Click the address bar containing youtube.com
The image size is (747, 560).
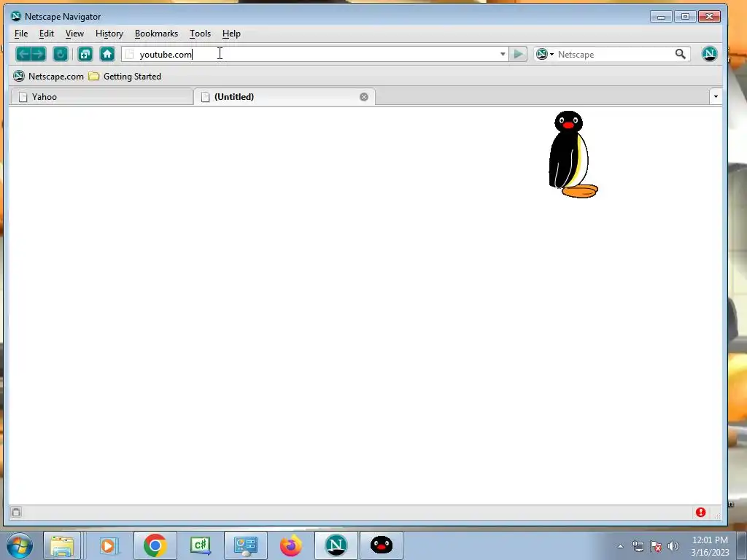pyautogui.click(x=314, y=54)
